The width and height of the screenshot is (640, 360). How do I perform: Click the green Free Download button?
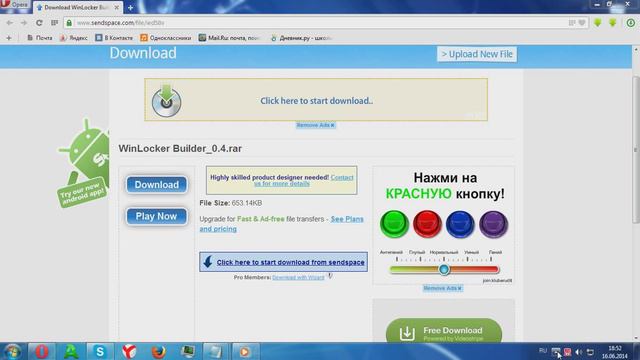point(444,331)
